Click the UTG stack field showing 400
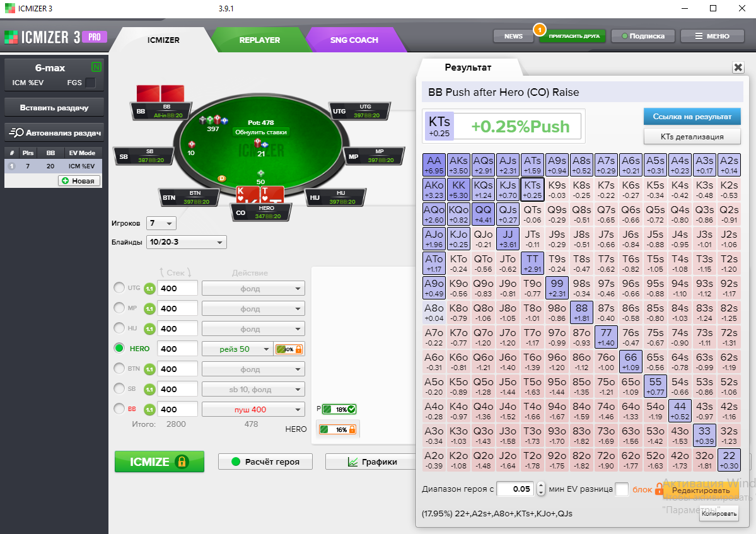Viewport: 756px width, 534px height. 177,289
